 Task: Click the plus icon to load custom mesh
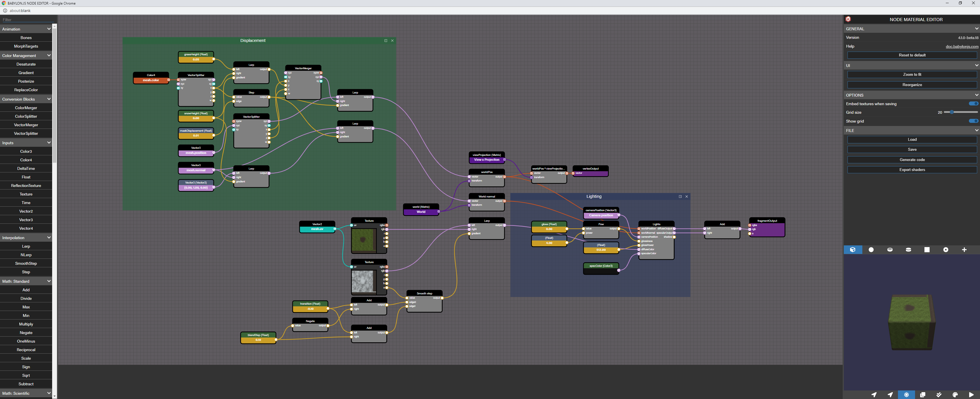tap(964, 250)
